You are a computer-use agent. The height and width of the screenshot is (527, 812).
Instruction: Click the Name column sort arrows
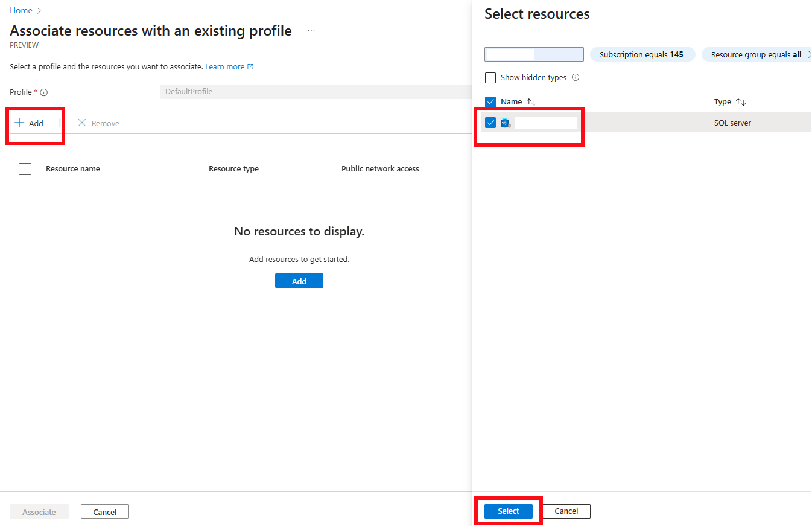pos(530,101)
